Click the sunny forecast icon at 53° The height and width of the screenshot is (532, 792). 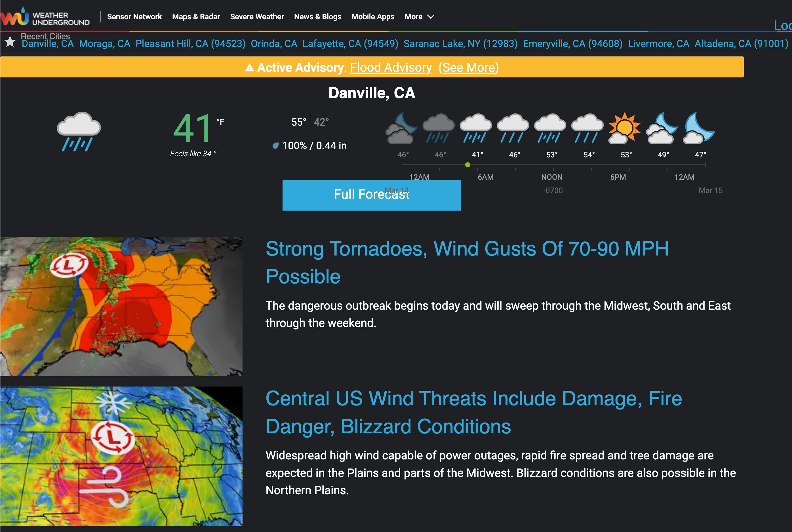pos(624,128)
